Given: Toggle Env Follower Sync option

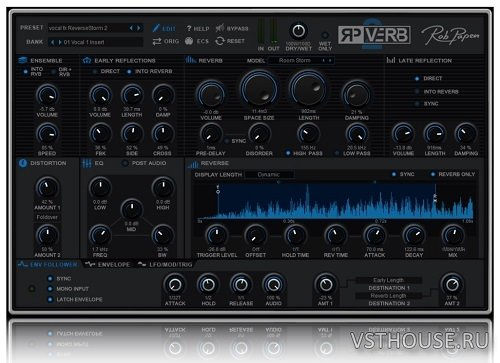Looking at the screenshot, I should point(50,278).
